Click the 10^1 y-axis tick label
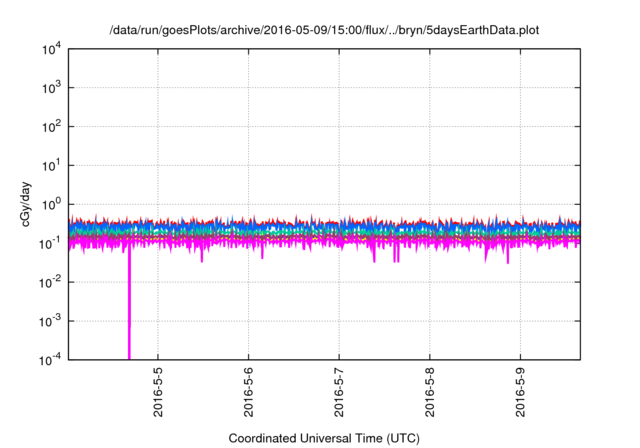640x448 pixels. point(51,166)
